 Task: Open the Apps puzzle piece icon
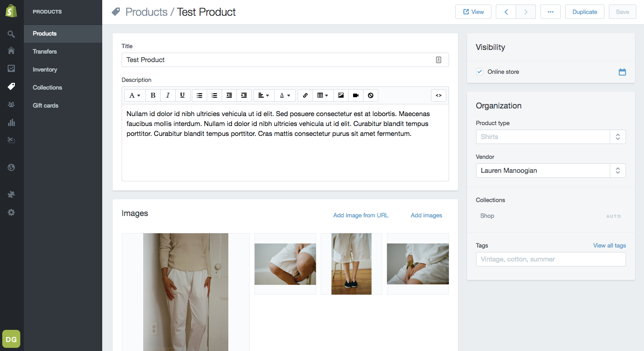click(x=11, y=194)
